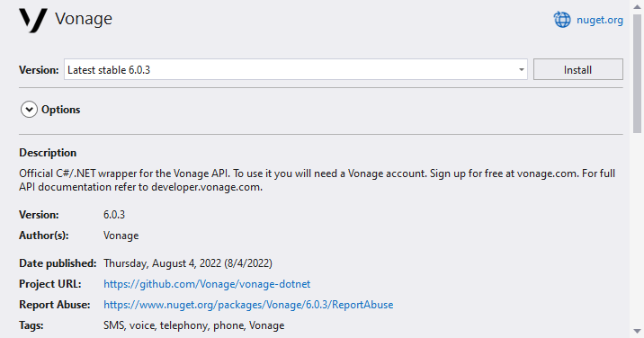644x338 pixels.
Task: Open the Version dropdown arrow
Action: pyautogui.click(x=521, y=69)
